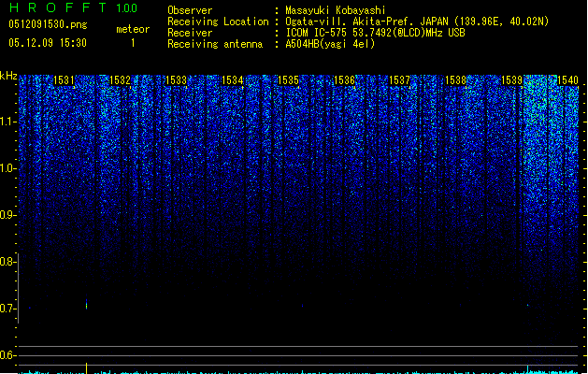Click the 1540 time marker

[x=567, y=80]
